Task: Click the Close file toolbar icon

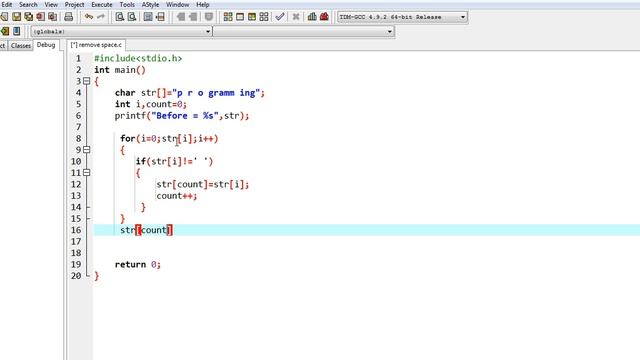Action: [40, 17]
